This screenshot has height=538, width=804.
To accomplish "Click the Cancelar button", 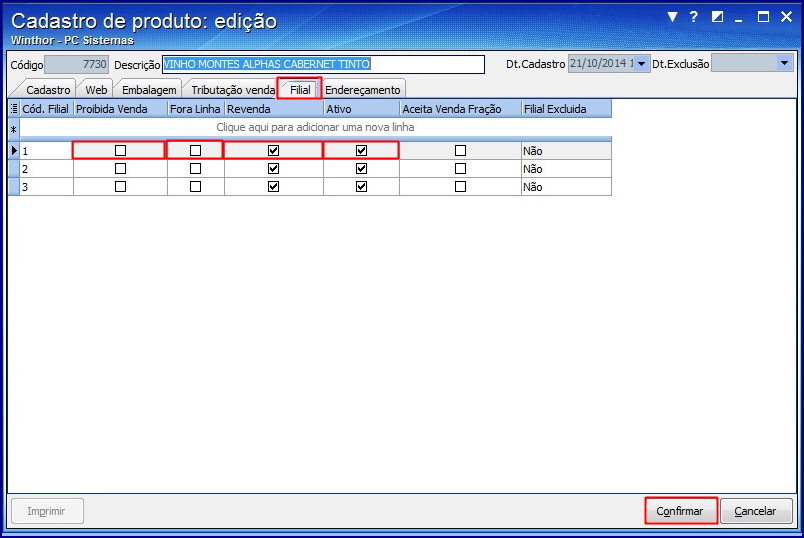I will pos(755,511).
